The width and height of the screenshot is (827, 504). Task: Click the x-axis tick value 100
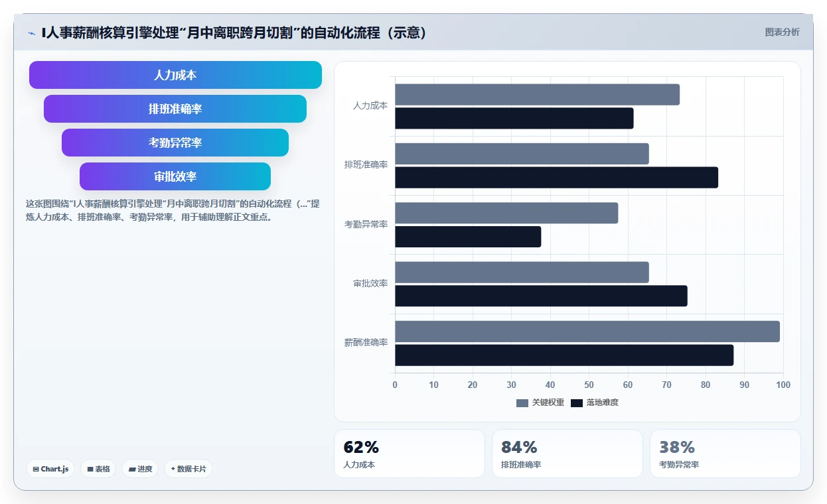(783, 385)
